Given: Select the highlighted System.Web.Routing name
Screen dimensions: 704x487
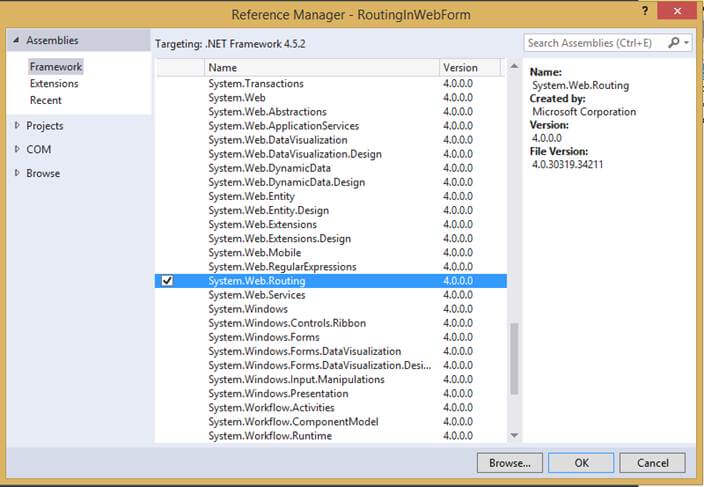Looking at the screenshot, I should click(257, 281).
